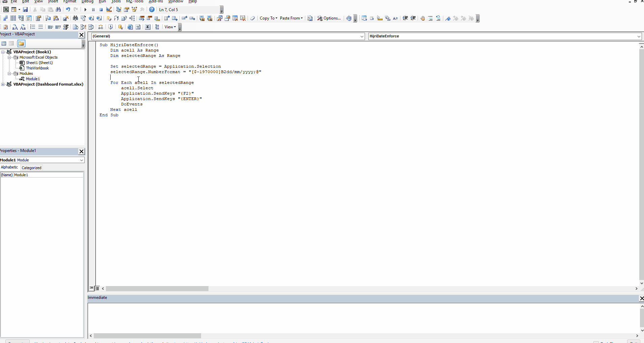Run the HijriDateEnforce macro with the play icon

point(85,9)
